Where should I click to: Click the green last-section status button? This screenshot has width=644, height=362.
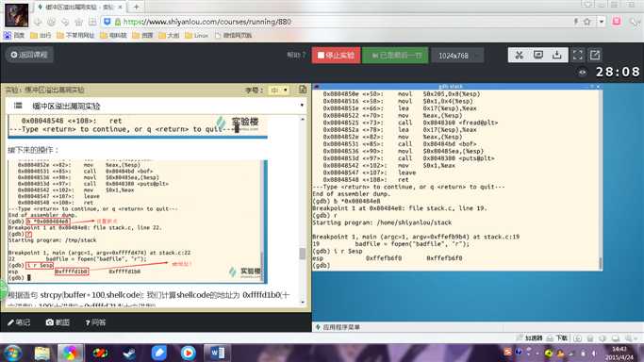(x=395, y=55)
